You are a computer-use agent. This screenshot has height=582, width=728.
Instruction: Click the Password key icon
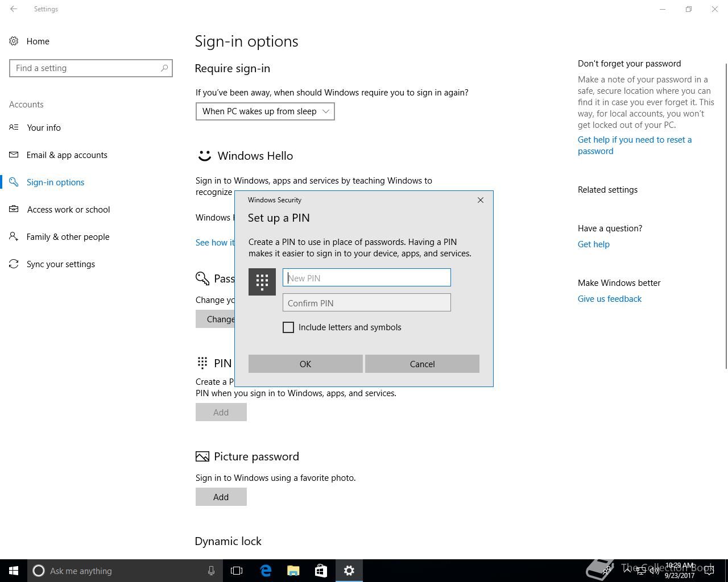tap(202, 278)
